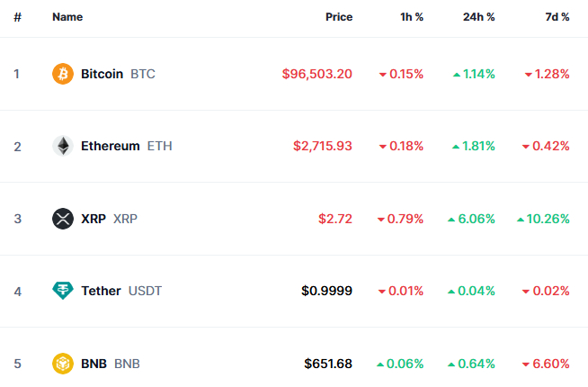Click Bitcoin's red 1h down arrow
The image size is (588, 387).
382,75
